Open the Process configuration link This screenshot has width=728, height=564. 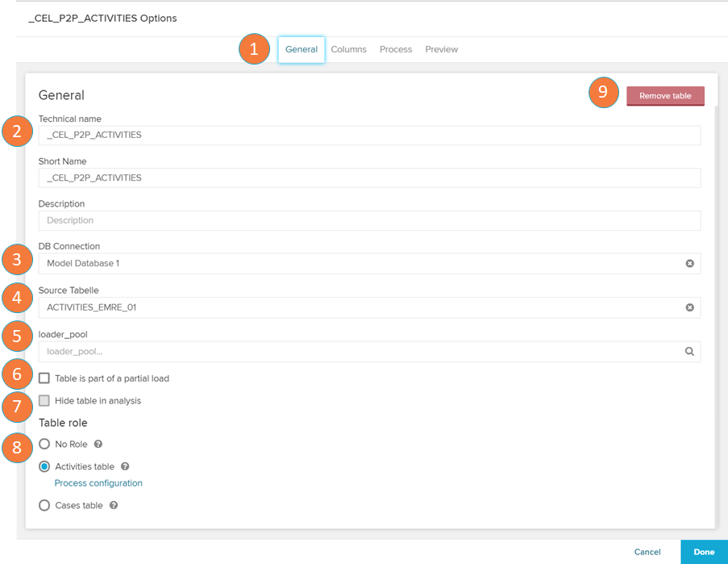point(98,483)
